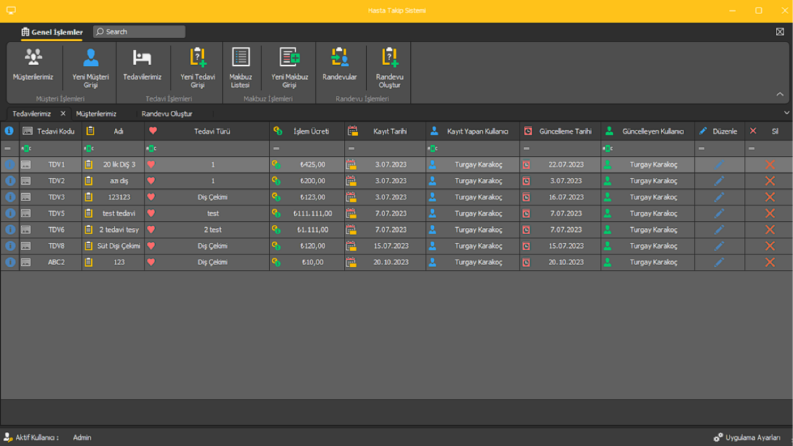Click the info icon for row TDV3

(x=10, y=197)
